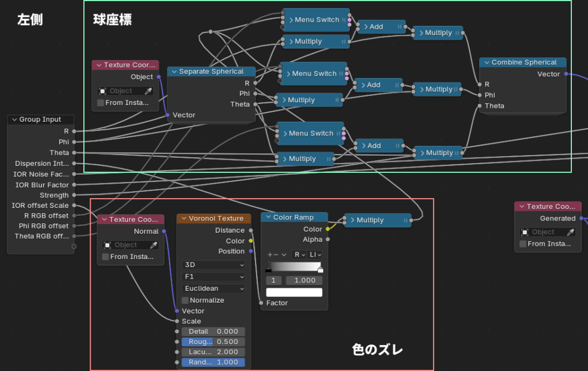Click the Group Input node header
This screenshot has width=588, height=371.
tap(41, 119)
